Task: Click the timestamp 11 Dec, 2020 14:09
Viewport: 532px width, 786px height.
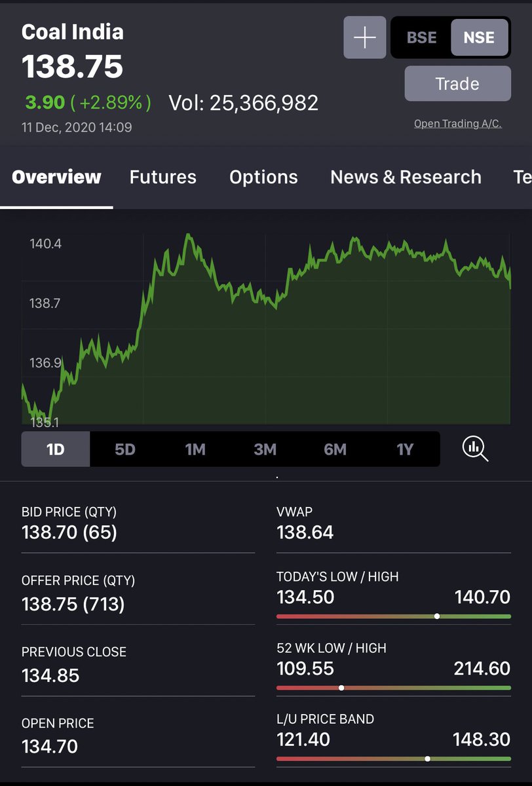Action: point(77,127)
